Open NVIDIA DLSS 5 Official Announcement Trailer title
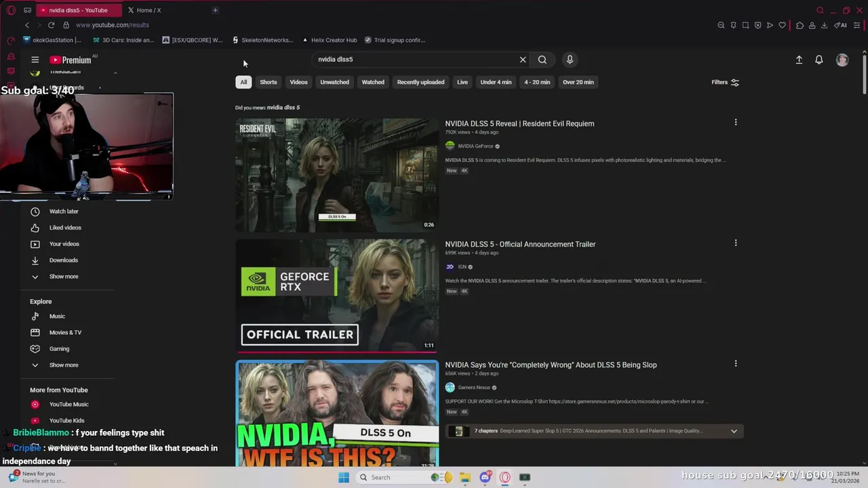This screenshot has width=868, height=488. pyautogui.click(x=520, y=245)
